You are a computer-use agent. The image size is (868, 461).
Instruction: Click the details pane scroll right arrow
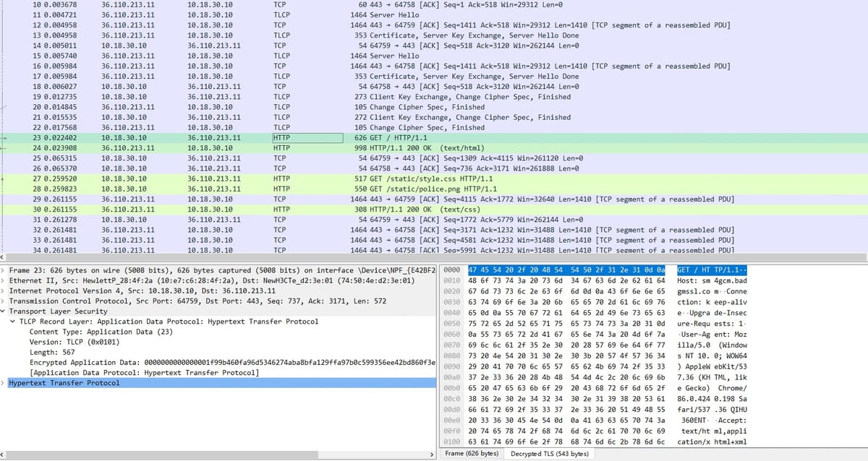tap(433, 454)
